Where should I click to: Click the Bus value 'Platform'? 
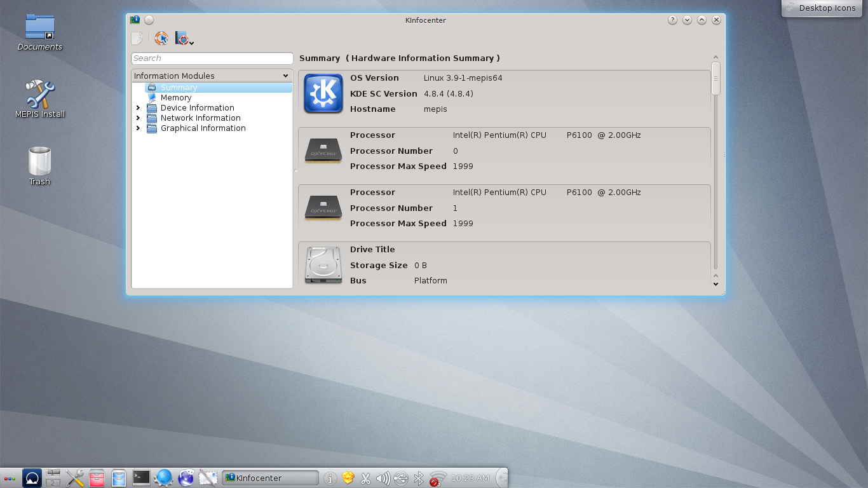coord(431,281)
